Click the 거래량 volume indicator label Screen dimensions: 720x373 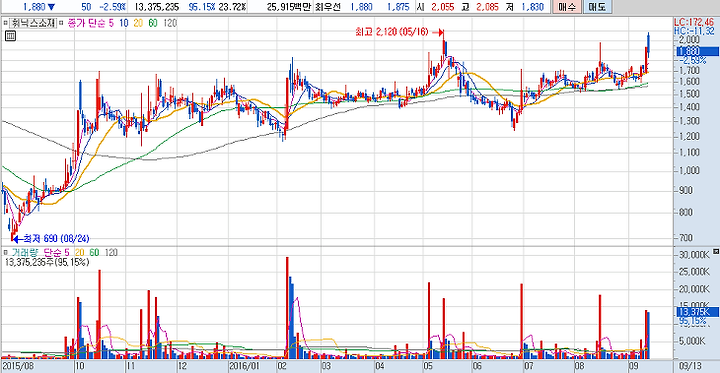pyautogui.click(x=24, y=253)
